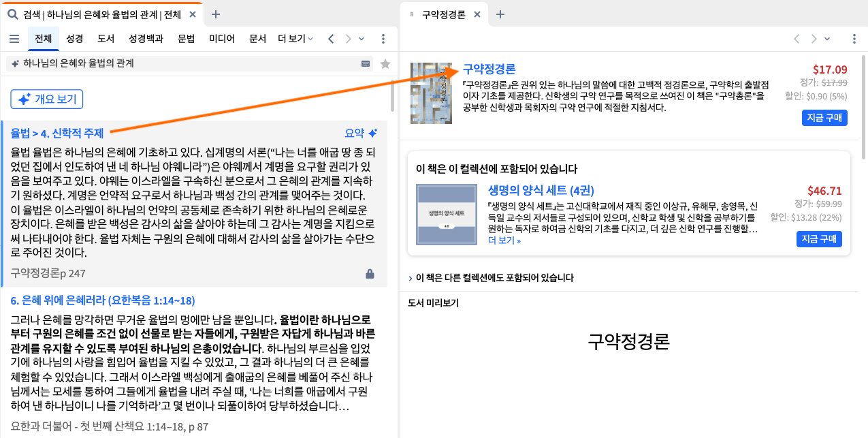Click 더 보기 » link in collection description
The width and height of the screenshot is (868, 438).
(x=504, y=240)
